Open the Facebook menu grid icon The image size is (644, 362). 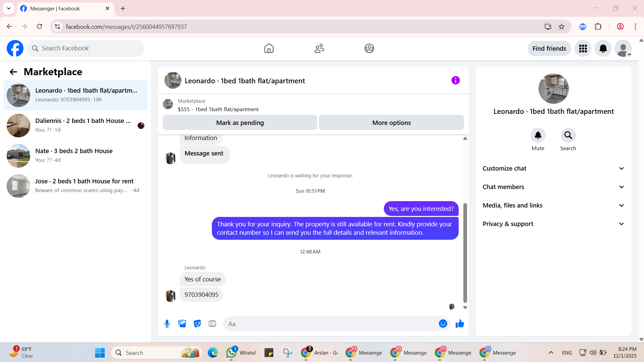[x=583, y=49]
